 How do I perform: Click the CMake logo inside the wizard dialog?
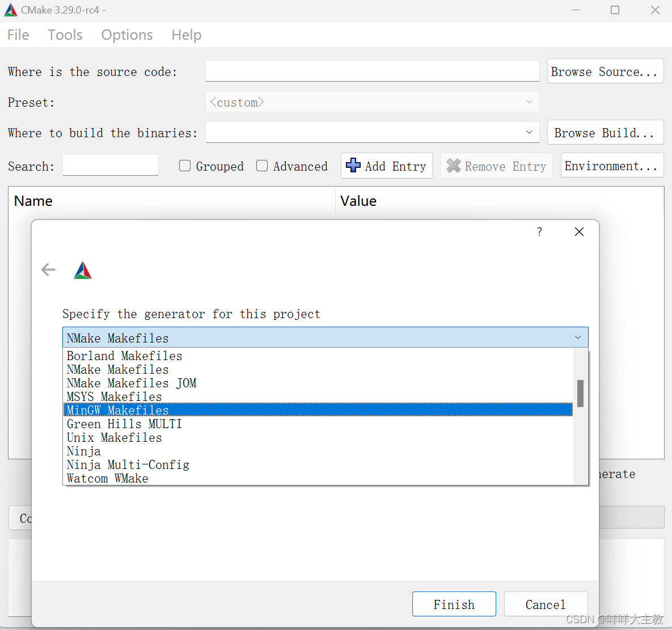tap(83, 269)
